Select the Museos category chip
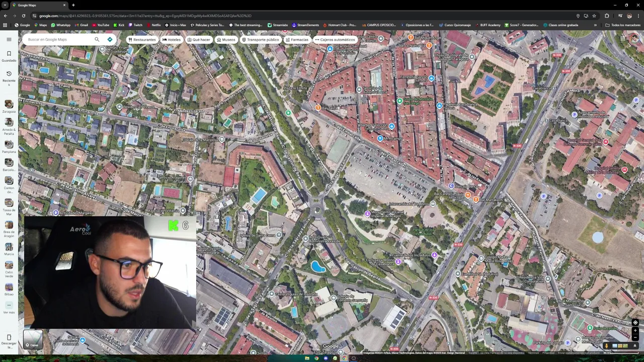 coord(225,39)
